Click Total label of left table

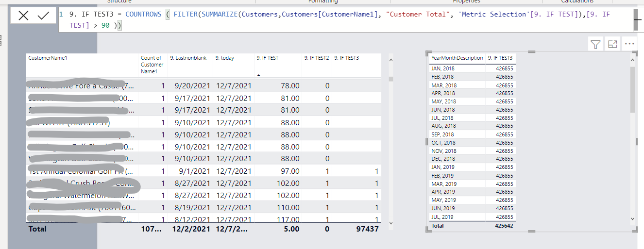point(38,229)
